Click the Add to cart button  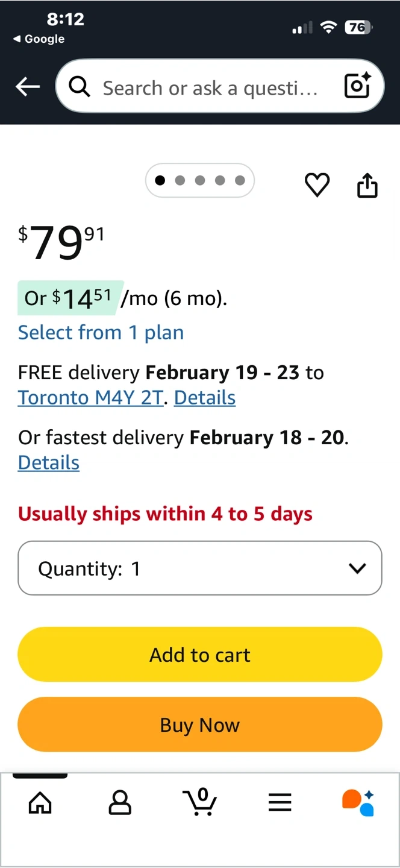200,655
